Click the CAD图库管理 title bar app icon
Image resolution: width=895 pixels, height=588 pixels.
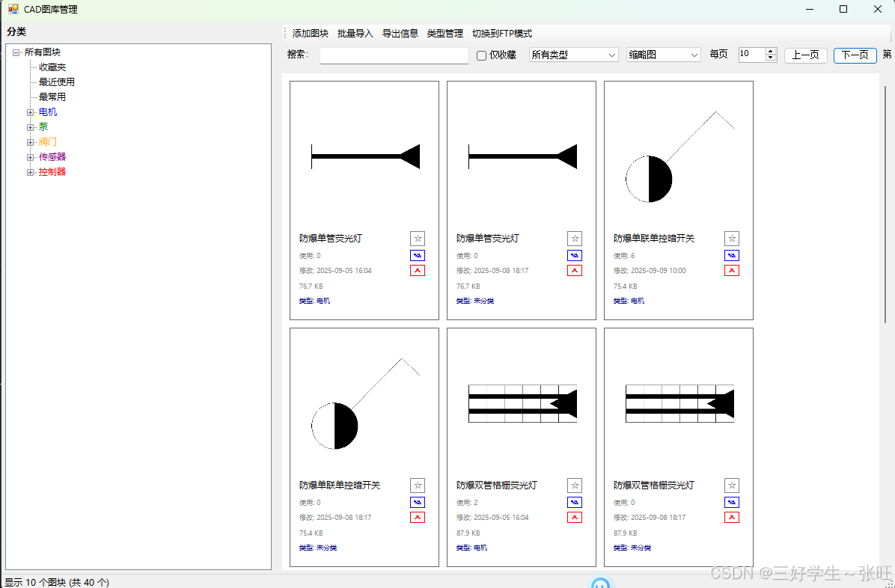13,9
